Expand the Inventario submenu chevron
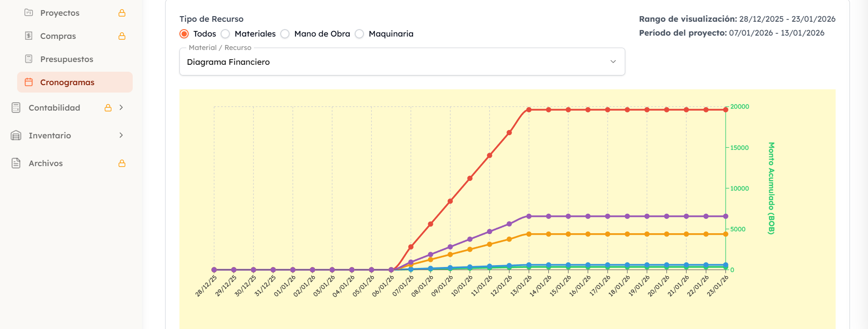This screenshot has width=868, height=329. 121,136
